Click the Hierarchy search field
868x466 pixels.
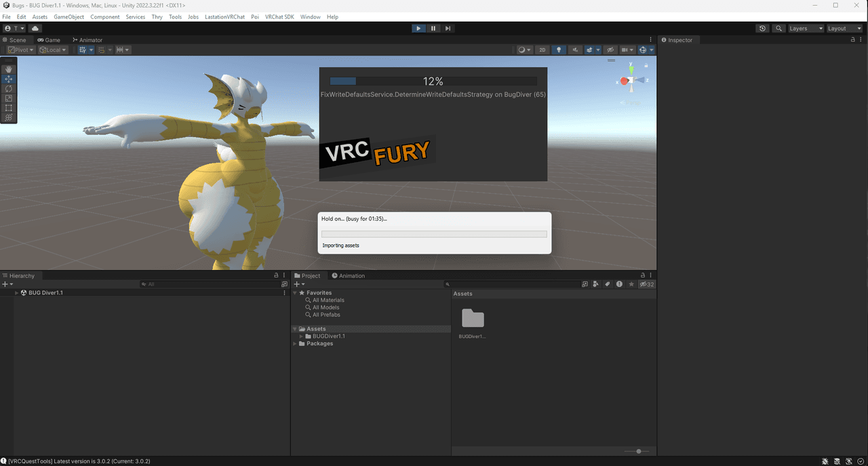(x=210, y=284)
